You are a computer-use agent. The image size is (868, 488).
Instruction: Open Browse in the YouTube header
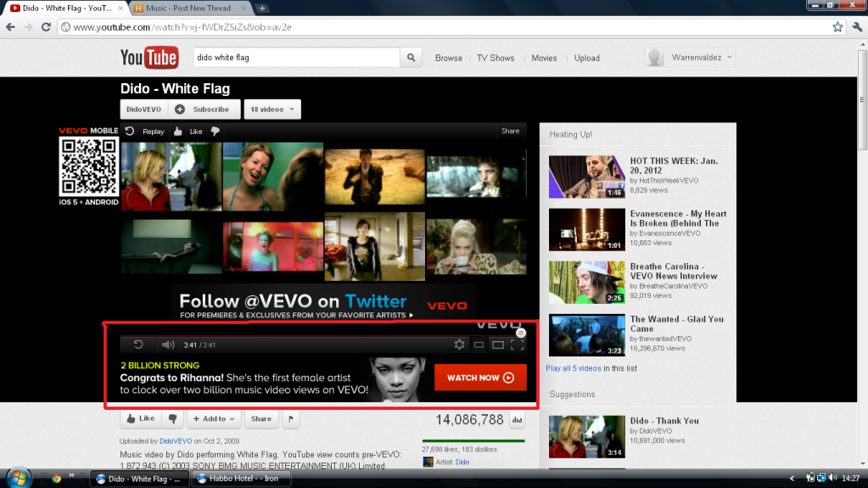448,58
